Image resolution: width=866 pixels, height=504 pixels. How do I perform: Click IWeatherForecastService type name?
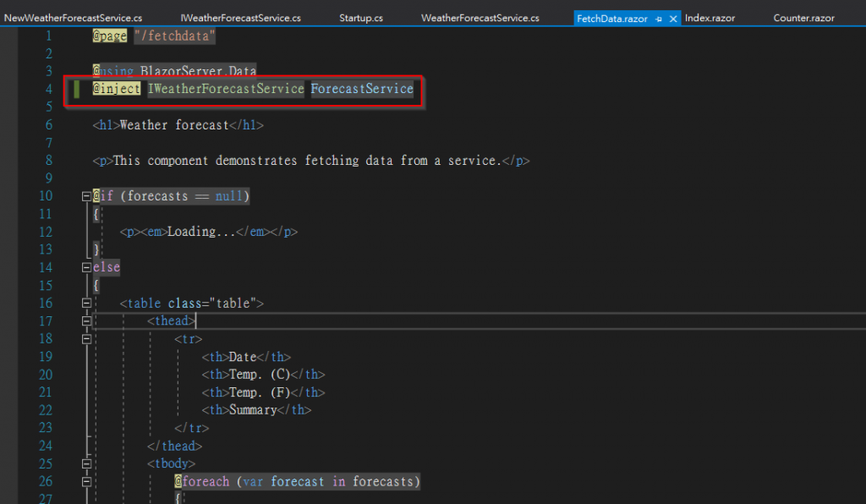click(x=226, y=89)
